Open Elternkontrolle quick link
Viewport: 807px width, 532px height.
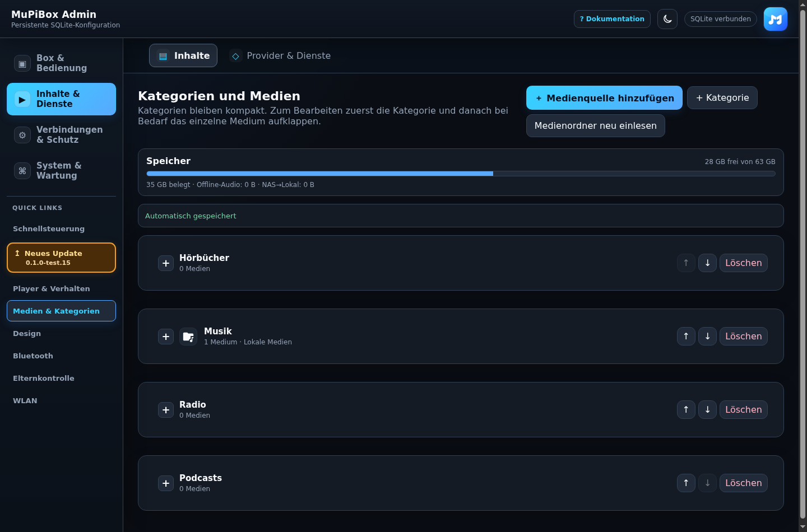(62, 379)
